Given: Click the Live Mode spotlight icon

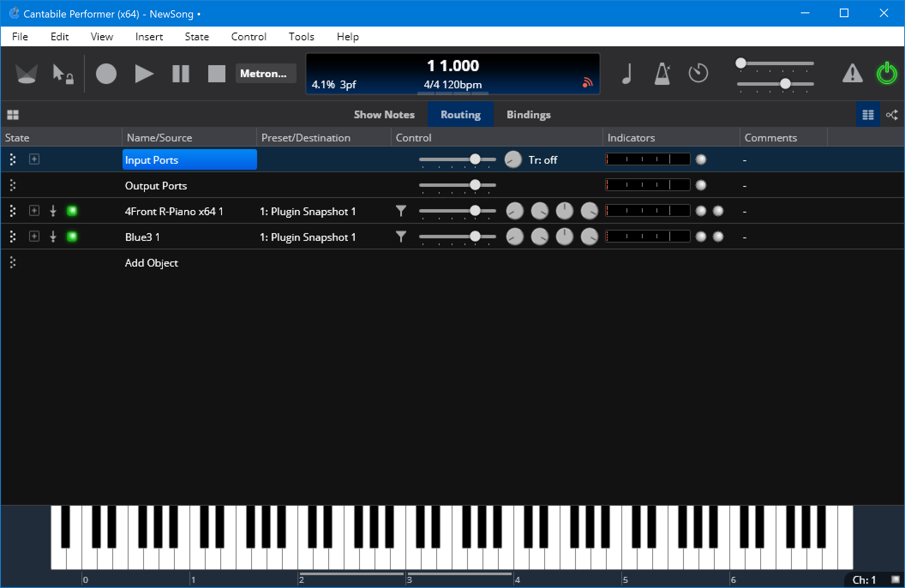Looking at the screenshot, I should coord(26,74).
